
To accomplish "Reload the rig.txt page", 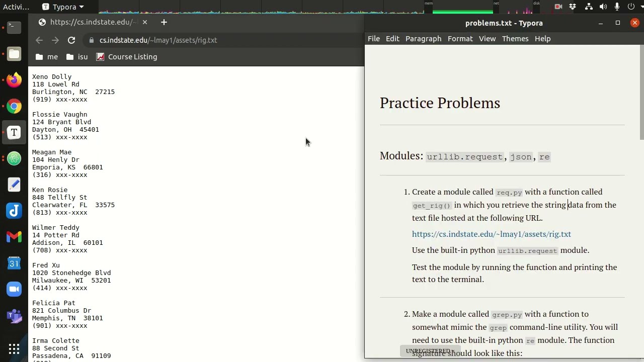I will tap(71, 40).
